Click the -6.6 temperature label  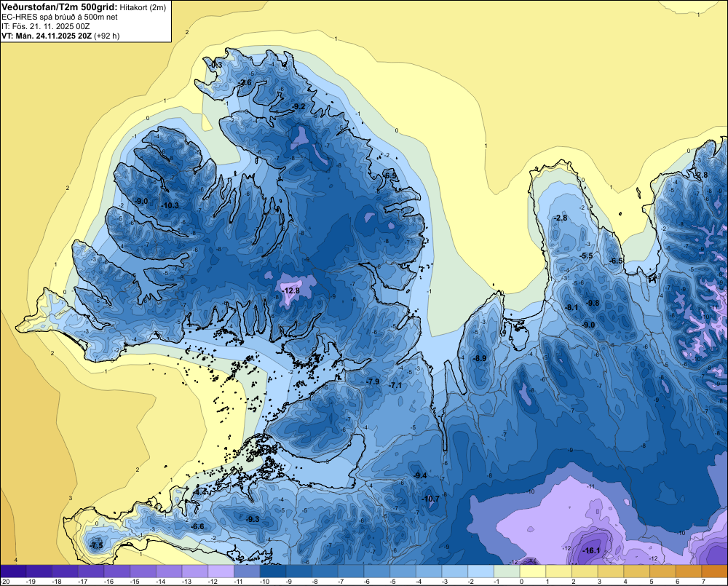pyautogui.click(x=197, y=526)
